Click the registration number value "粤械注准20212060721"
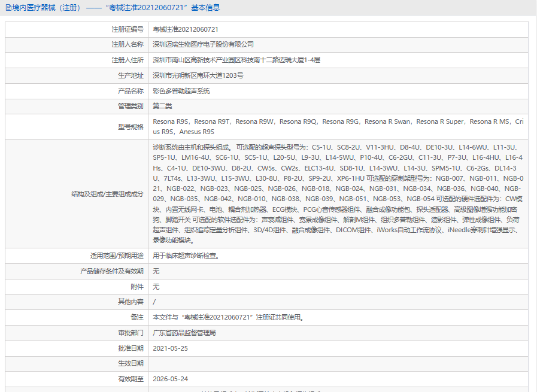Viewport: 537px width, 392px height. tap(185, 29)
